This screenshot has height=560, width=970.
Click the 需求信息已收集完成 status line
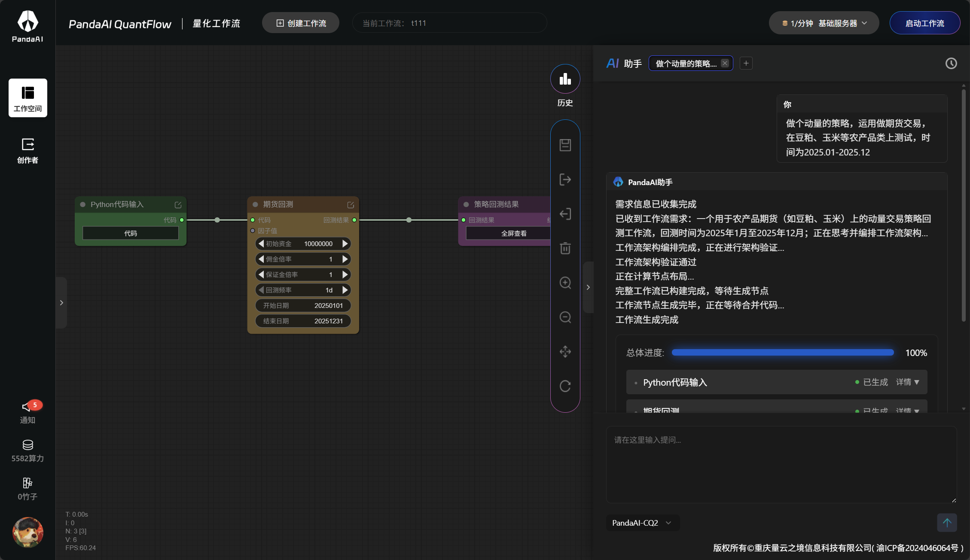point(656,204)
